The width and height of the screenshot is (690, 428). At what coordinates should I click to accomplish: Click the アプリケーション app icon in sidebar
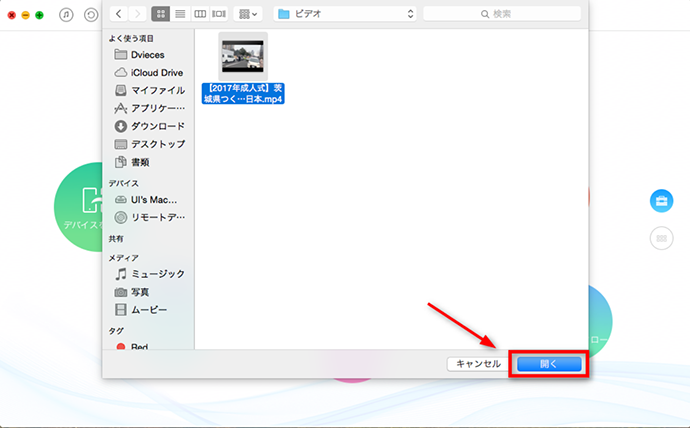pyautogui.click(x=121, y=108)
